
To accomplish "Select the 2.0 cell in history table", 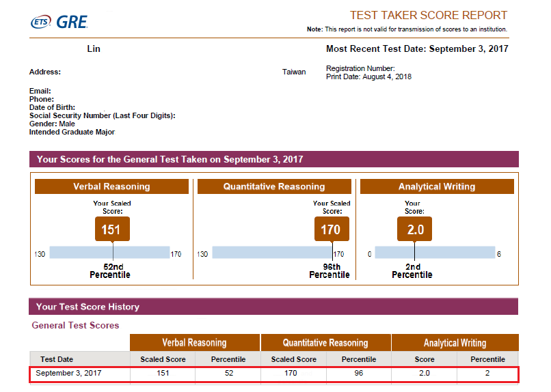I will tap(425, 373).
